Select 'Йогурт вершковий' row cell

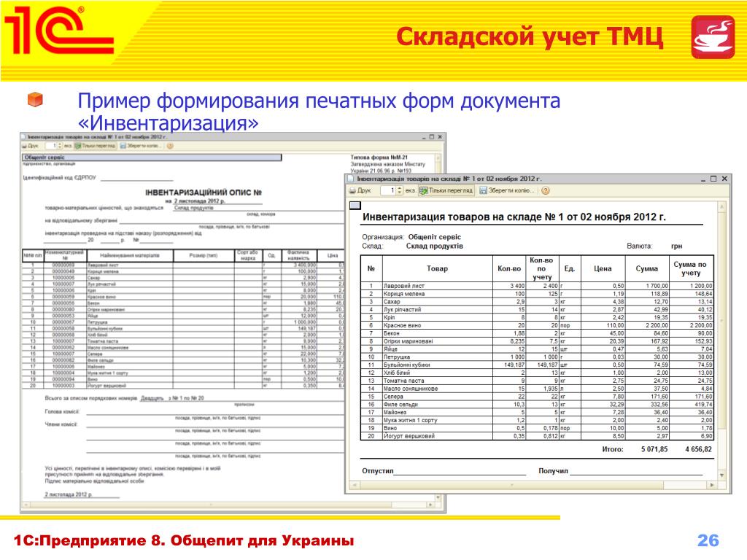(438, 436)
